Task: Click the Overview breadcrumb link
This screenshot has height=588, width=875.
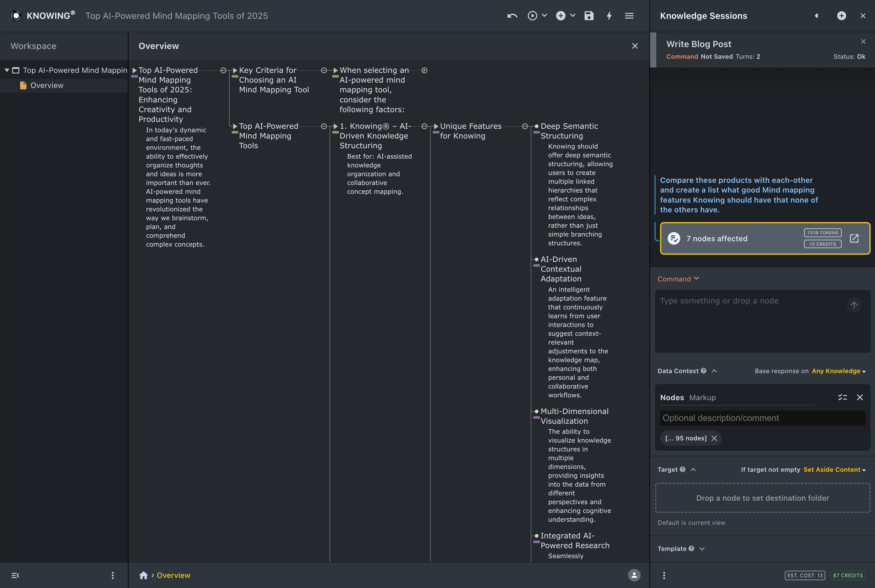Action: coord(173,575)
